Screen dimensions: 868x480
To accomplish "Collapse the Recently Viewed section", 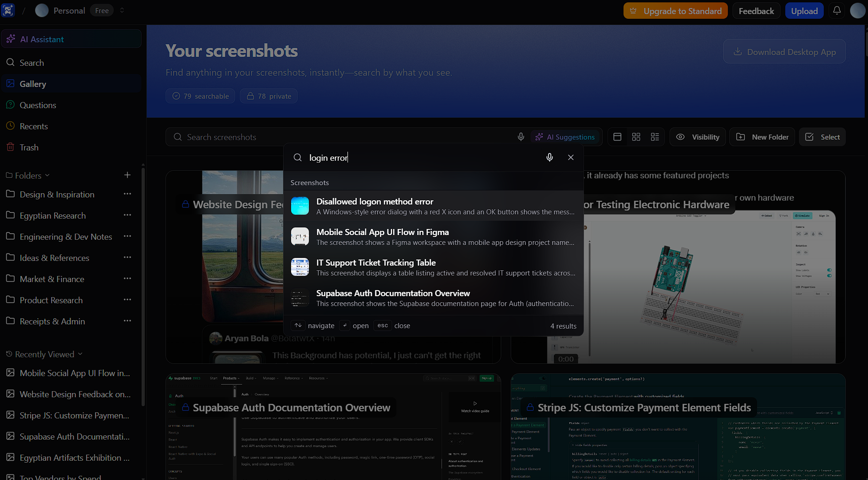I will click(81, 354).
